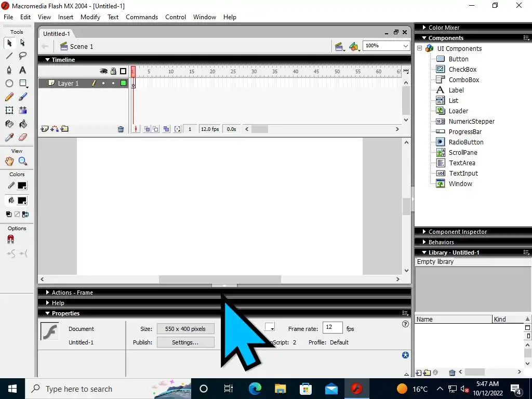The image size is (532, 399).
Task: Click the Insert Layer icon
Action: click(45, 129)
